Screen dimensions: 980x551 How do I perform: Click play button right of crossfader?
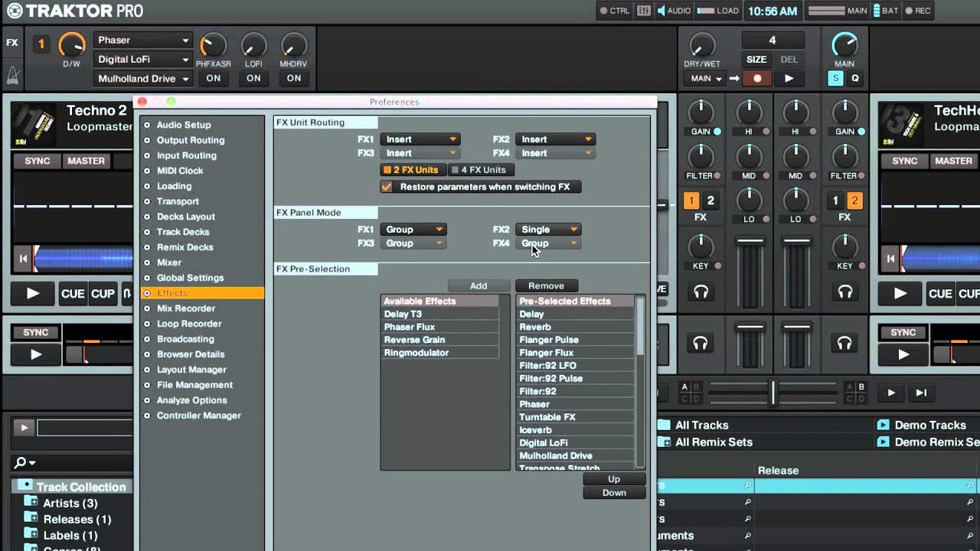891,393
